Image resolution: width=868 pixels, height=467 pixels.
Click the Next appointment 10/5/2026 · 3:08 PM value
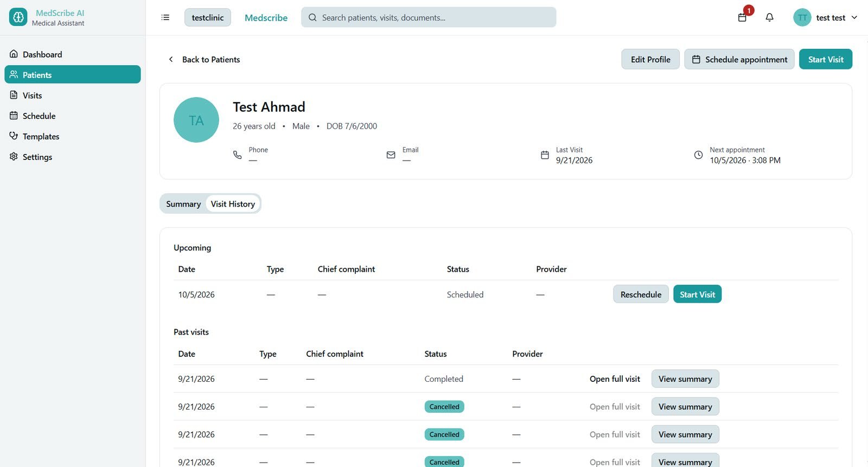(745, 160)
